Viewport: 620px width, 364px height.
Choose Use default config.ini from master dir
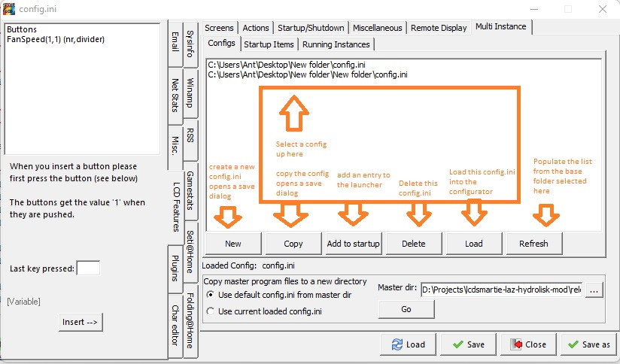tap(279, 295)
